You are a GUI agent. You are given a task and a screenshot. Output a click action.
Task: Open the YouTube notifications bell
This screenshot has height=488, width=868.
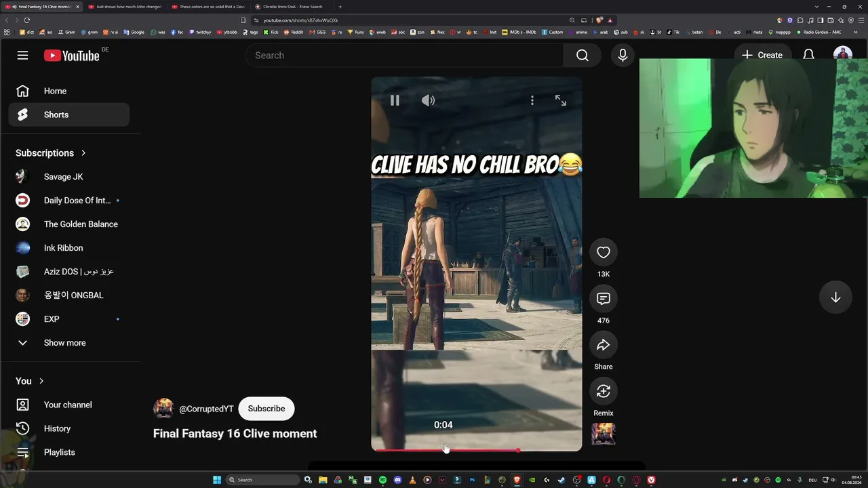click(808, 56)
